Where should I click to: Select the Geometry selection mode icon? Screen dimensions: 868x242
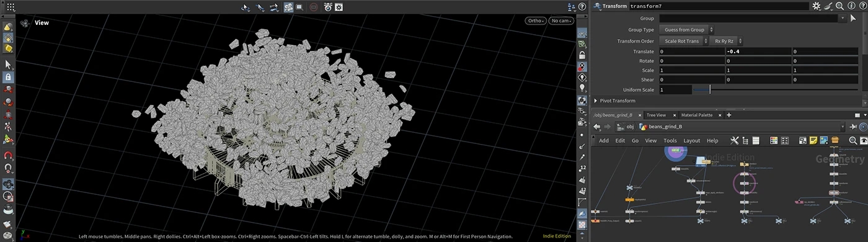point(8,37)
